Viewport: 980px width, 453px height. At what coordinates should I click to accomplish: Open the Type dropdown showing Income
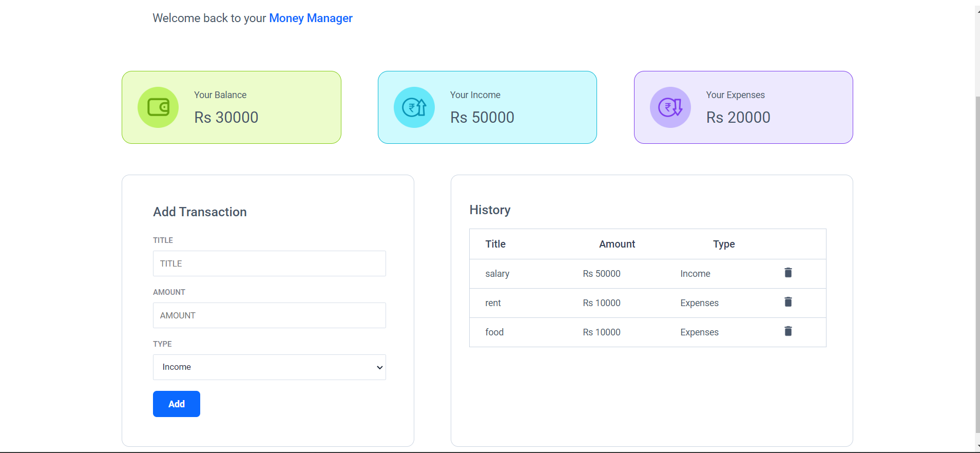[x=270, y=367]
